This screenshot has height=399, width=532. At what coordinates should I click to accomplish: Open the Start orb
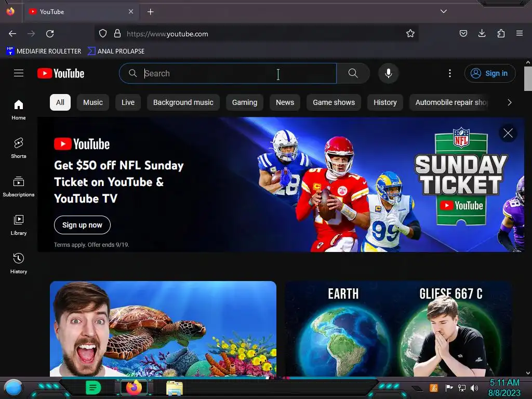[x=14, y=388]
